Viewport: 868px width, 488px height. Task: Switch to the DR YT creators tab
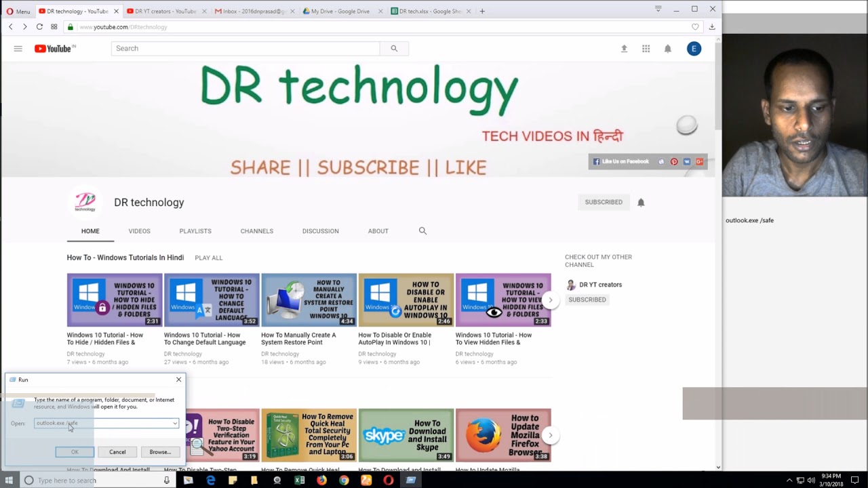point(165,12)
